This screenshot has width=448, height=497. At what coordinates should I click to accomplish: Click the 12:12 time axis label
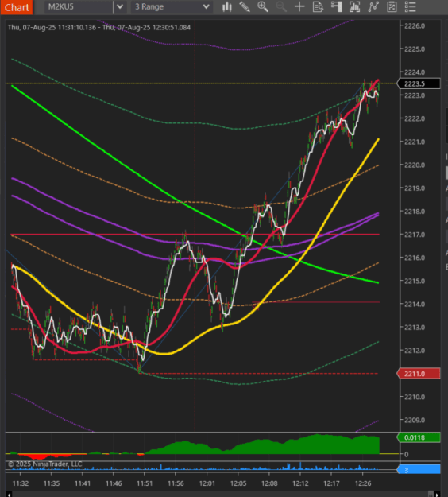(x=300, y=483)
